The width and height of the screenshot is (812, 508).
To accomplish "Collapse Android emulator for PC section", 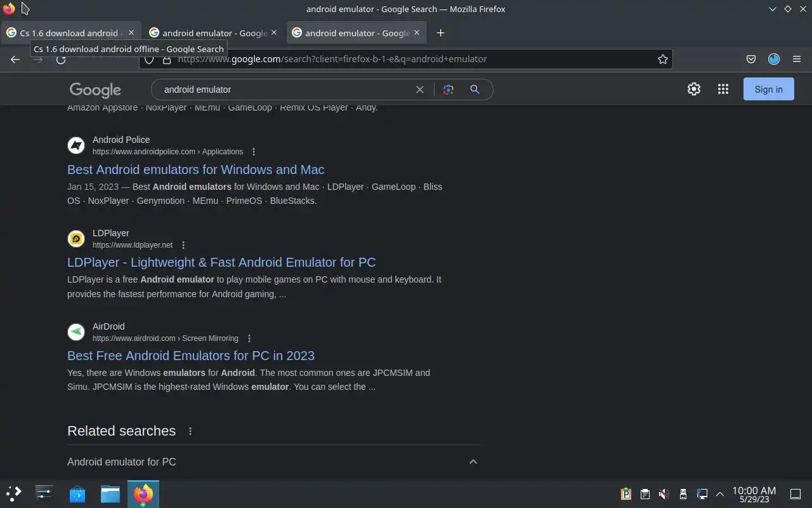I will (x=473, y=462).
